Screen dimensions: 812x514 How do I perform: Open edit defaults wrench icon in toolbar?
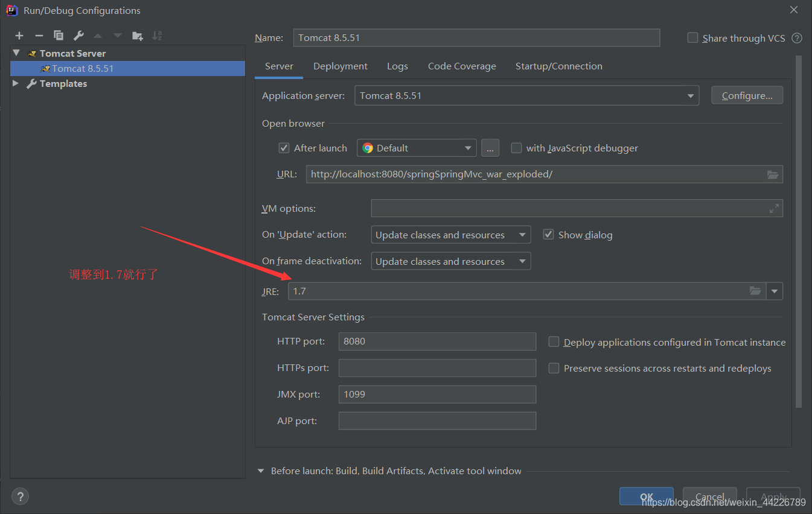[78, 36]
